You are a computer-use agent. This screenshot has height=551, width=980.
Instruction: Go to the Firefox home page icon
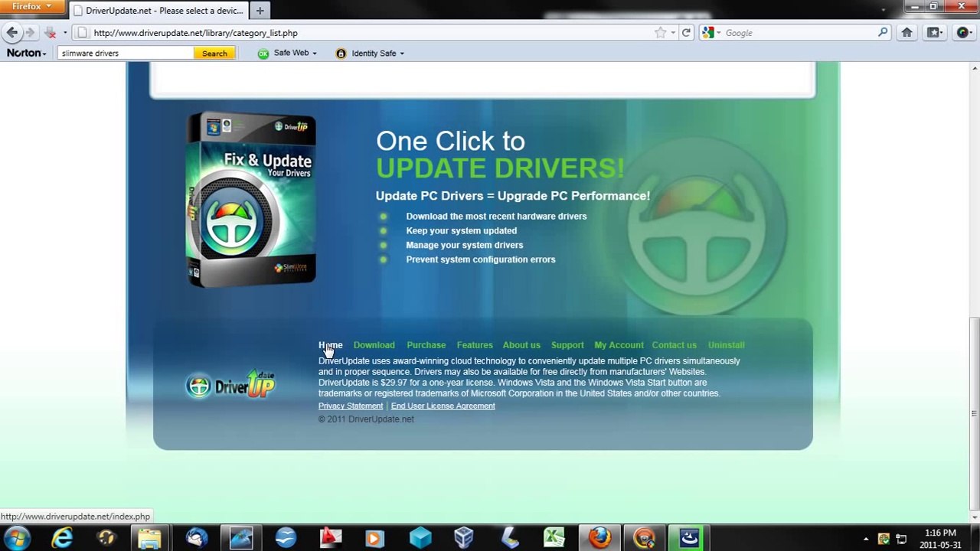coord(906,33)
